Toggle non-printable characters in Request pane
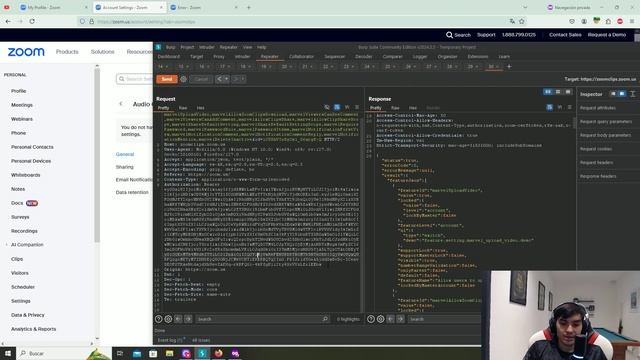640x360 pixels. [347, 107]
